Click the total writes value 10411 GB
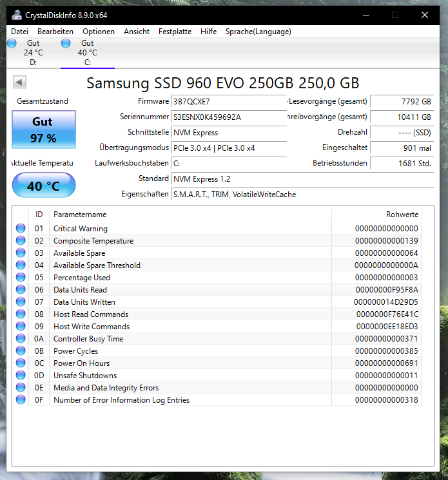Screen dimensions: 448x480 402,117
